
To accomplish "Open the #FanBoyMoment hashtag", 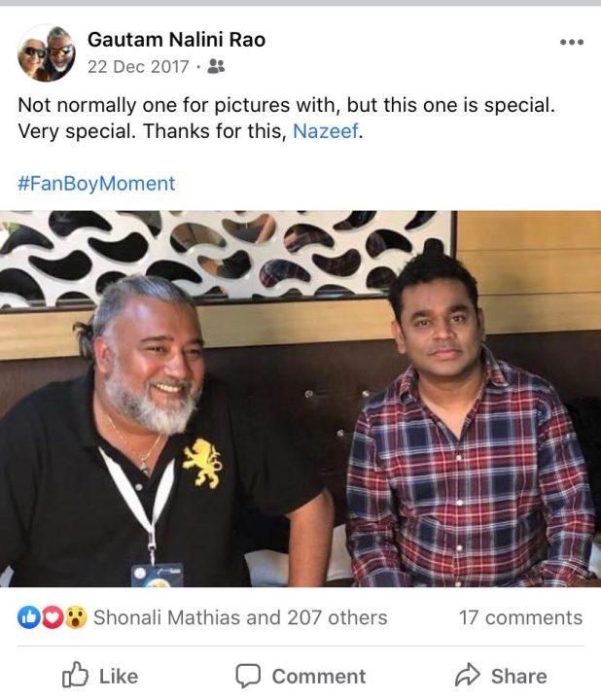I will click(96, 183).
